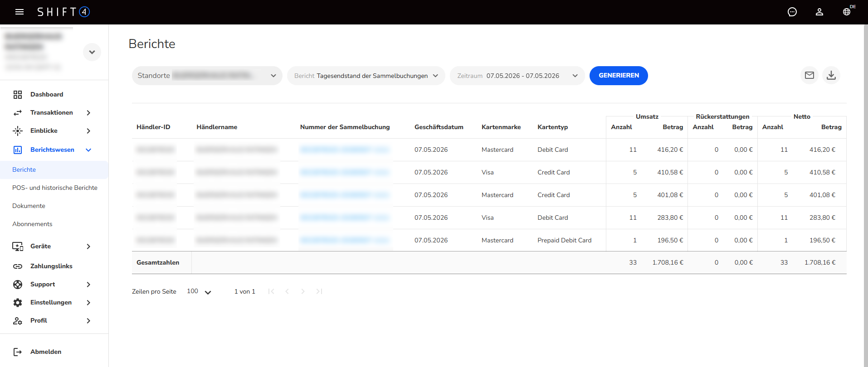Image resolution: width=868 pixels, height=367 pixels.
Task: Click the Händler-ID column header
Action: 153,127
